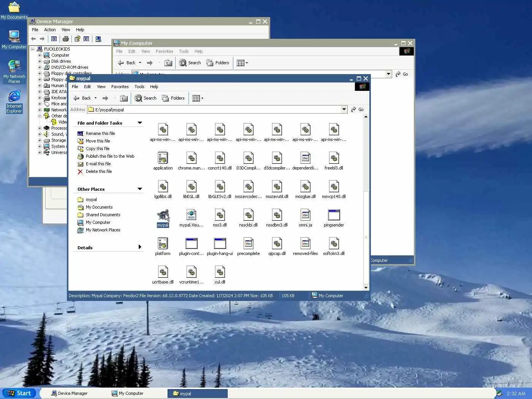Image resolution: width=532 pixels, height=399 pixels.
Task: Select the nss3.dll file icon
Action: pos(220,215)
